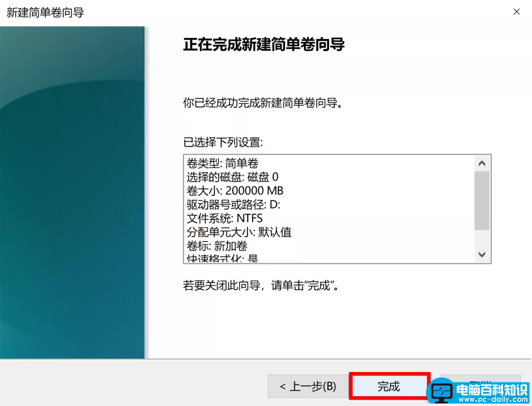Viewport: 532px width, 406px height.
Task: Click the settings list scrollbar thumb
Action: (482, 201)
